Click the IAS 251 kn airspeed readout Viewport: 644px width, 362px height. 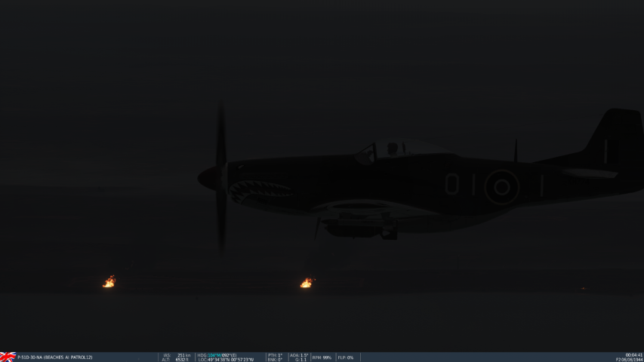coord(177,355)
